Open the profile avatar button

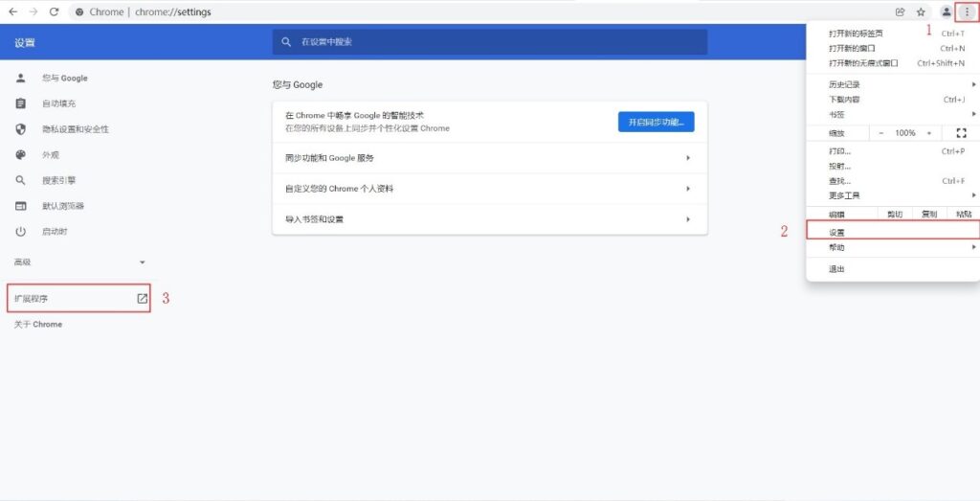click(x=947, y=11)
